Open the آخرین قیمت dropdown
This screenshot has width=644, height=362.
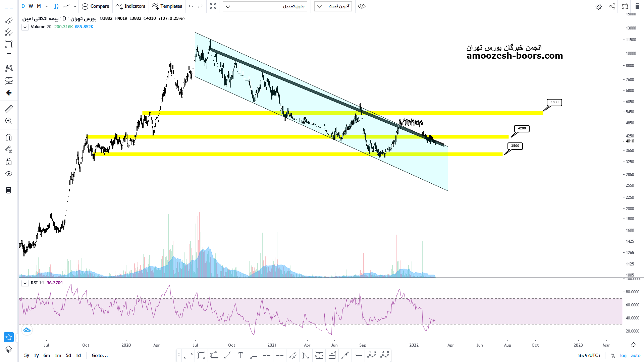[333, 6]
